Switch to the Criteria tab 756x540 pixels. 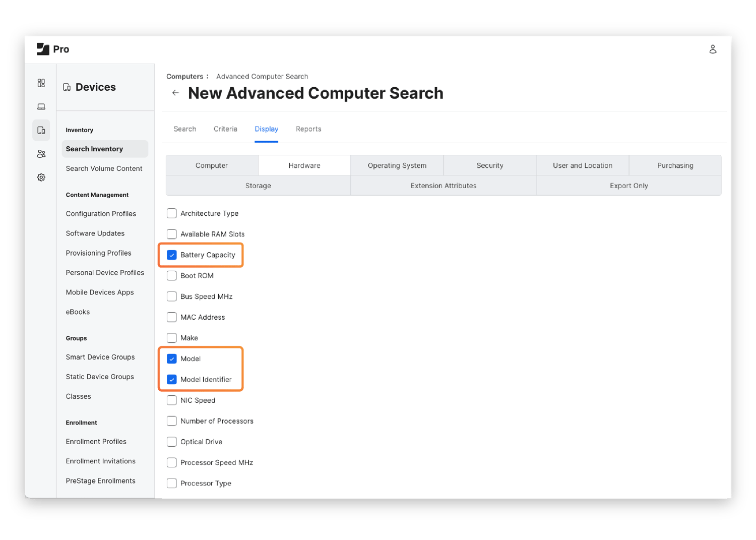click(225, 129)
